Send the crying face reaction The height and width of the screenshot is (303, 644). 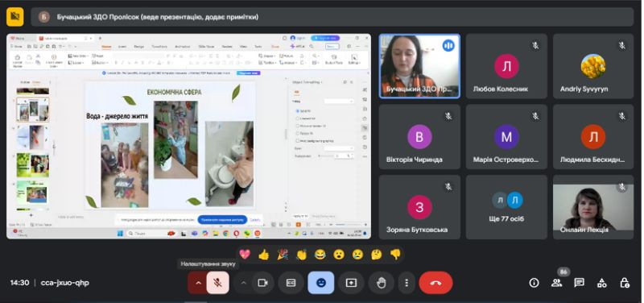pyautogui.click(x=357, y=255)
